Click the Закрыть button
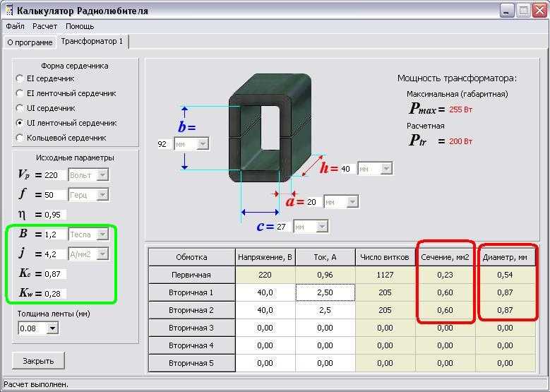 click(x=39, y=361)
